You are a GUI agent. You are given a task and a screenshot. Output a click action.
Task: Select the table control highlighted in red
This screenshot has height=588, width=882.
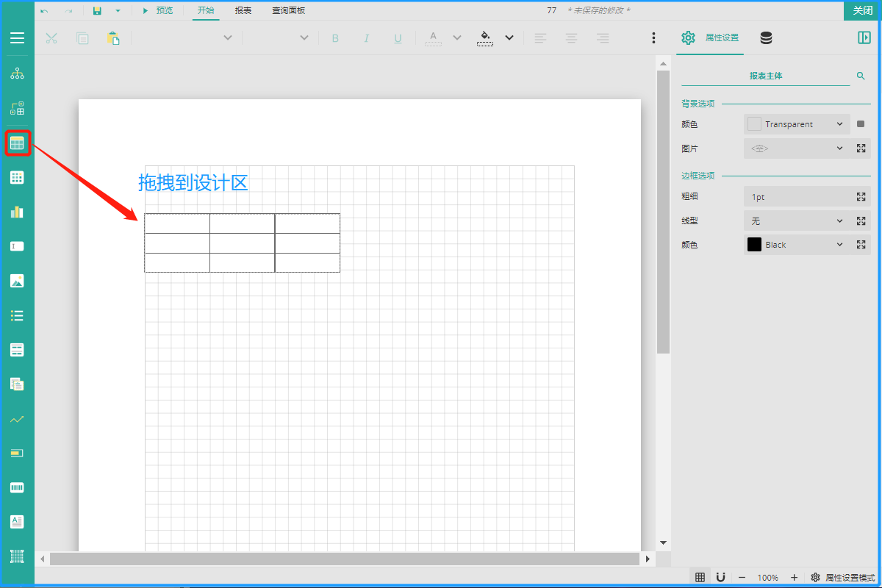(18, 143)
